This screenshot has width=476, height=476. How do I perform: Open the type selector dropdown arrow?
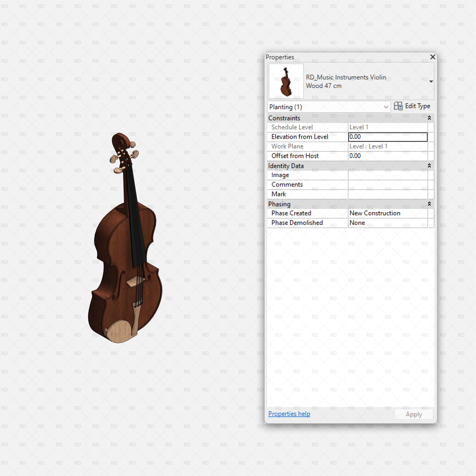point(431,81)
